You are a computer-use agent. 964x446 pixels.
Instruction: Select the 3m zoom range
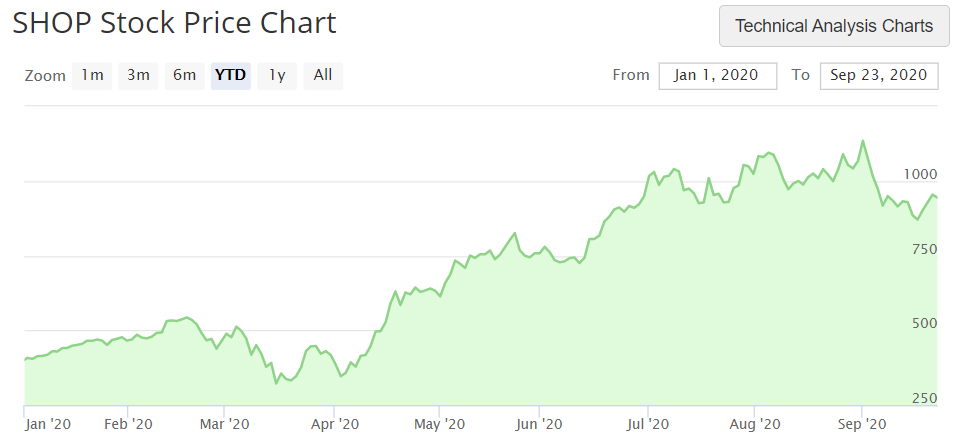(138, 76)
